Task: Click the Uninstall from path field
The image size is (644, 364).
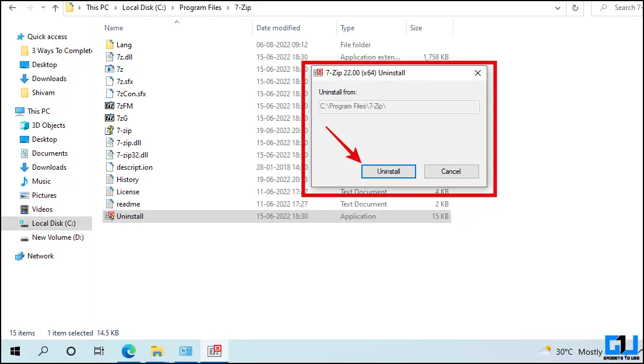Action: [x=399, y=107]
